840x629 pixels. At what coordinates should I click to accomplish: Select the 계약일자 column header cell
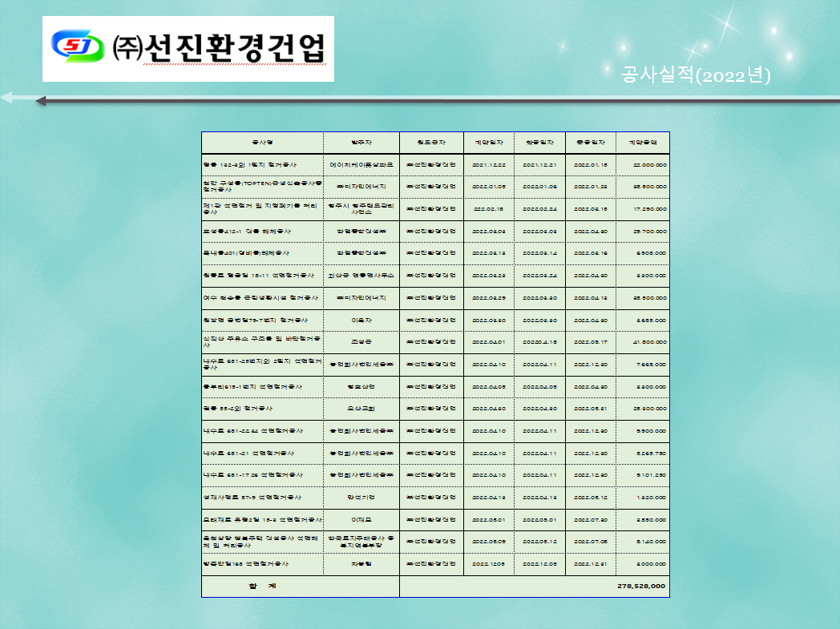pyautogui.click(x=488, y=142)
